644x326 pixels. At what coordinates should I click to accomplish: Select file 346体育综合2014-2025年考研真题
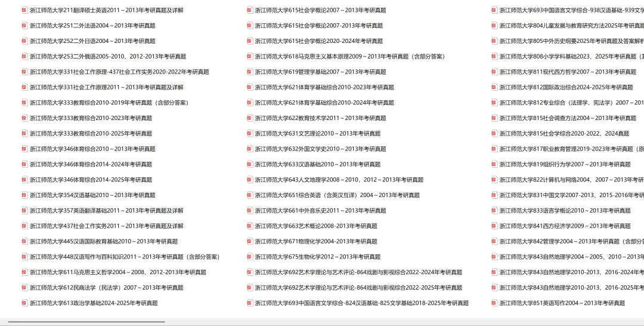pyautogui.click(x=87, y=180)
